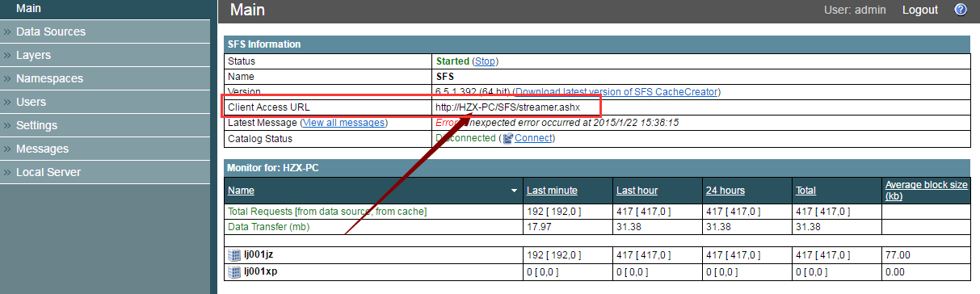Sort by Name column header
Image resolution: width=980 pixels, height=294 pixels.
point(241,191)
